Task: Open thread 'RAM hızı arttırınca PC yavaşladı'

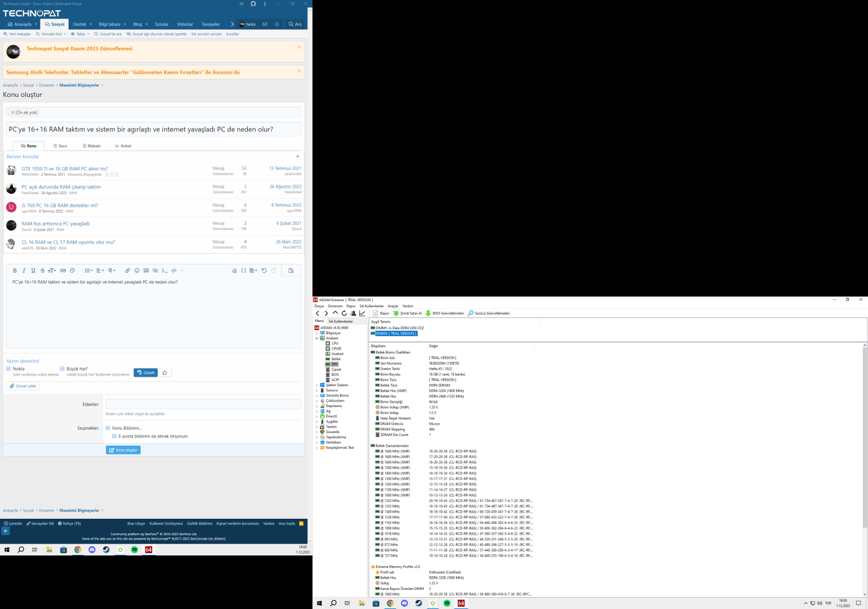Action: click(55, 224)
